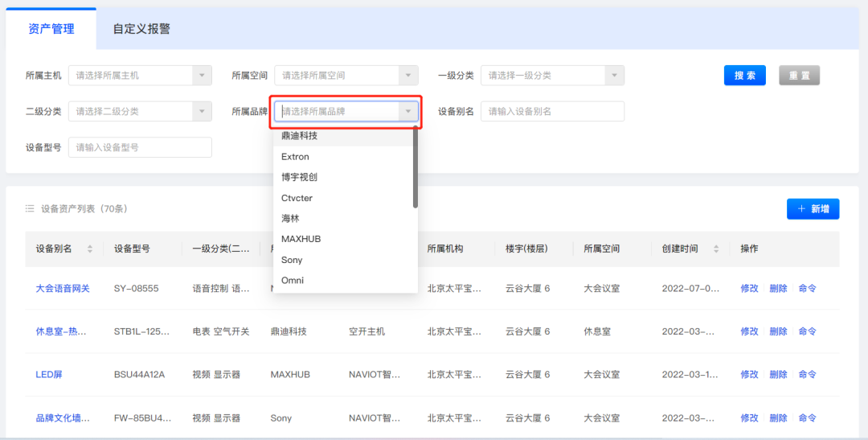This screenshot has height=440, width=868.
Task: Select 博宇视创 from brand list
Action: tap(345, 177)
